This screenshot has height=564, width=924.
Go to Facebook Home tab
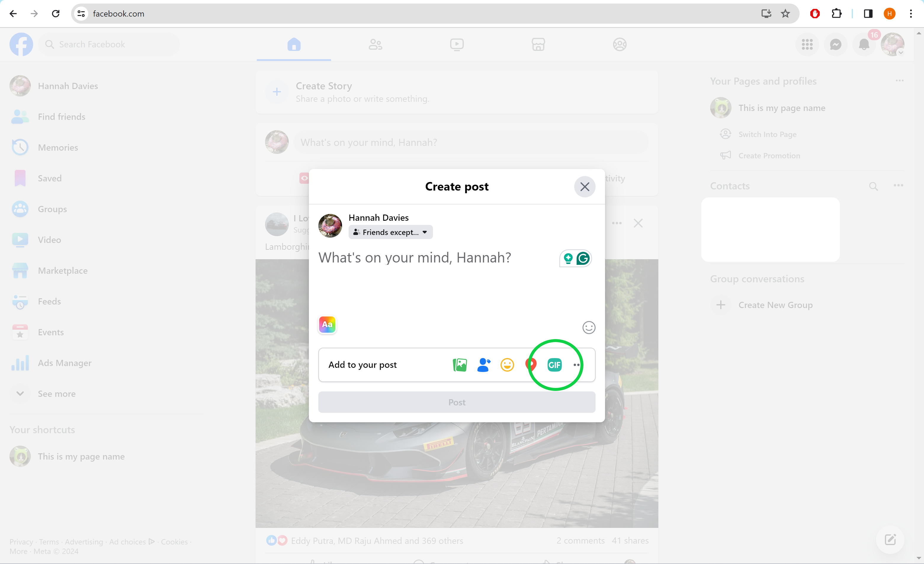pyautogui.click(x=294, y=44)
